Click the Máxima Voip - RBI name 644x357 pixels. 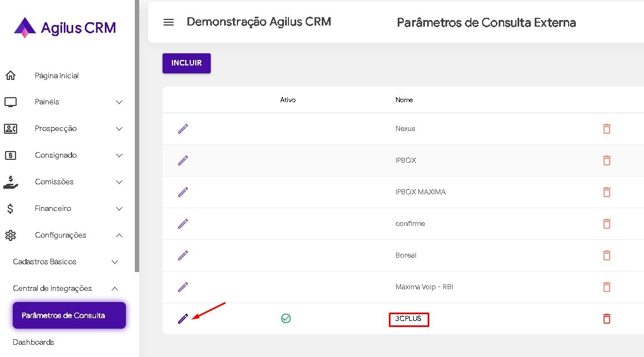tap(424, 287)
